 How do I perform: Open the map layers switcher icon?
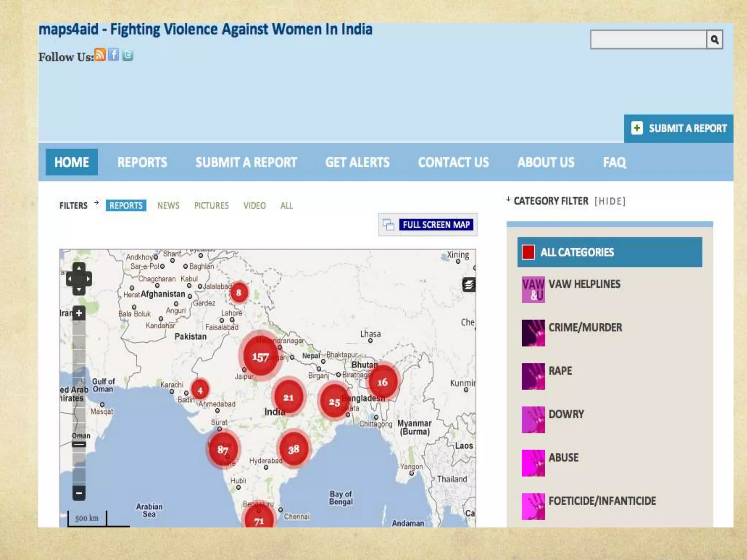pyautogui.click(x=469, y=285)
